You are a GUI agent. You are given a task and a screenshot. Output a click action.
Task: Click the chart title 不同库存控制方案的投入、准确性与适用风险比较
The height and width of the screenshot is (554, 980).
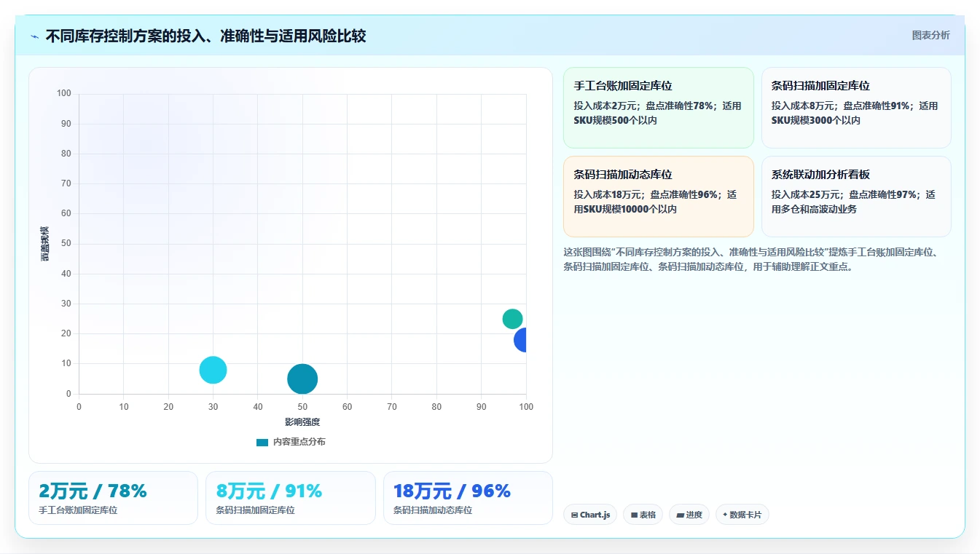(205, 36)
